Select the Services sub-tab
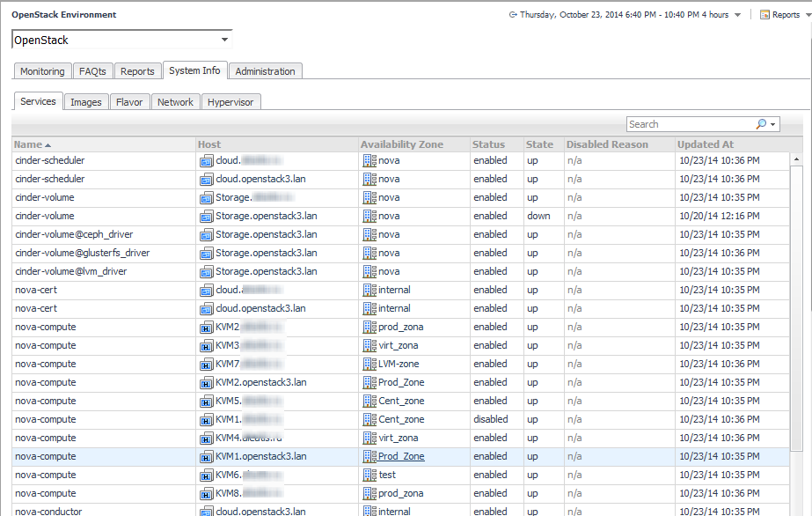This screenshot has width=812, height=516. click(38, 101)
